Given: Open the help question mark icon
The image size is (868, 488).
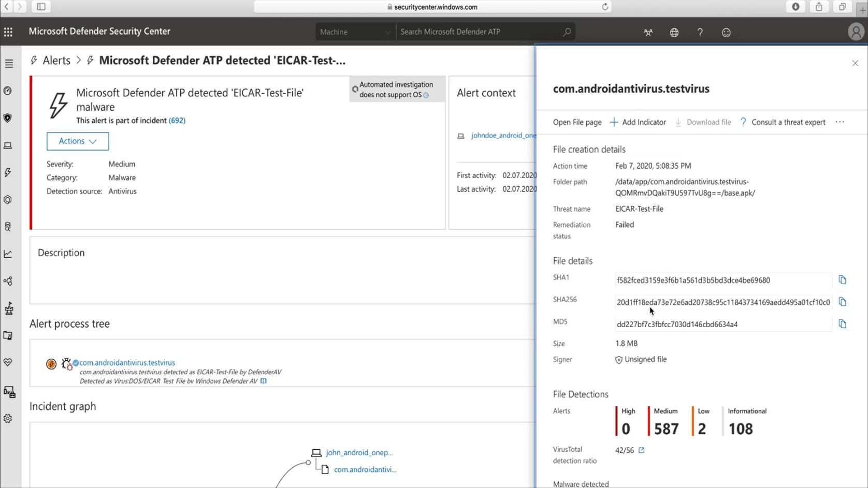Looking at the screenshot, I should (x=700, y=32).
